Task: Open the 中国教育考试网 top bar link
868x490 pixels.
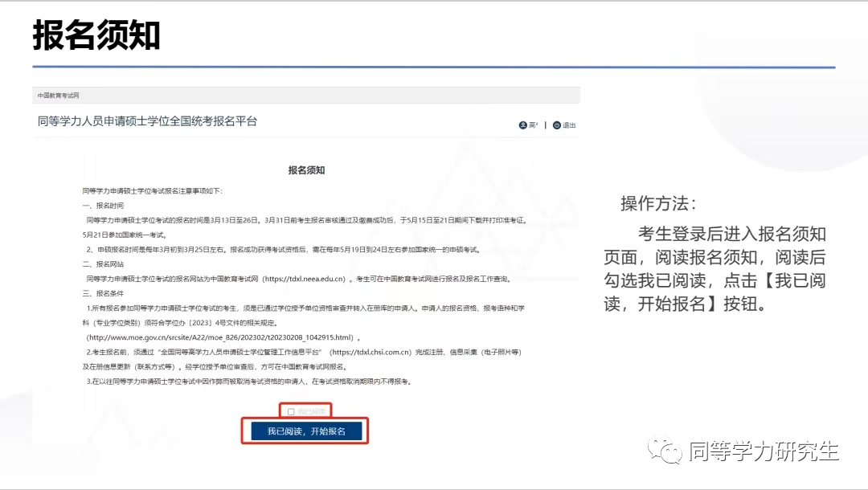Action: pyautogui.click(x=59, y=96)
